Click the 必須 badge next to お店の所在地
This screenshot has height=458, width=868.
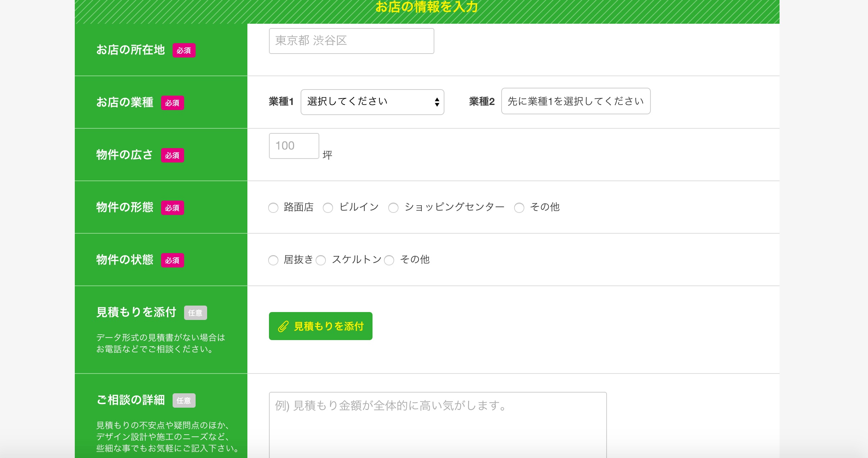pos(184,51)
